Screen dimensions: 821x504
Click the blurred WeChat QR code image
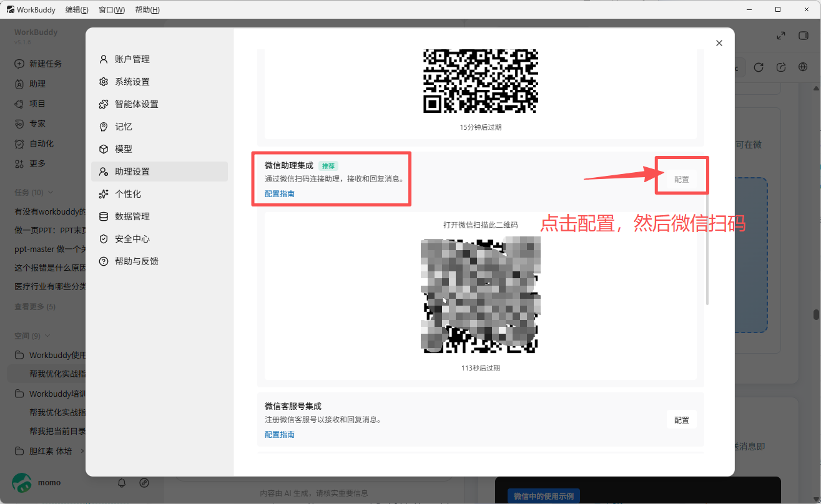tap(481, 295)
